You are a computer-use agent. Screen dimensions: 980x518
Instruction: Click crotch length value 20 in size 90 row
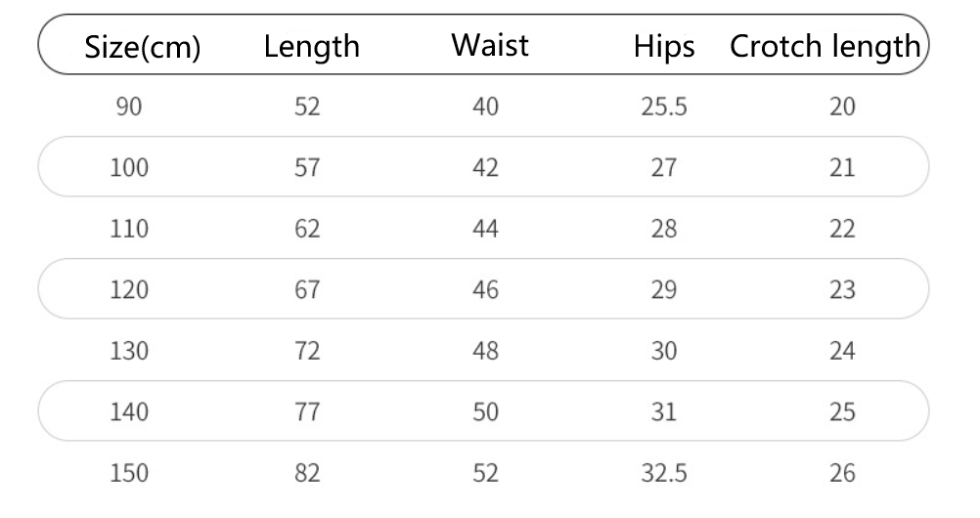coord(842,107)
